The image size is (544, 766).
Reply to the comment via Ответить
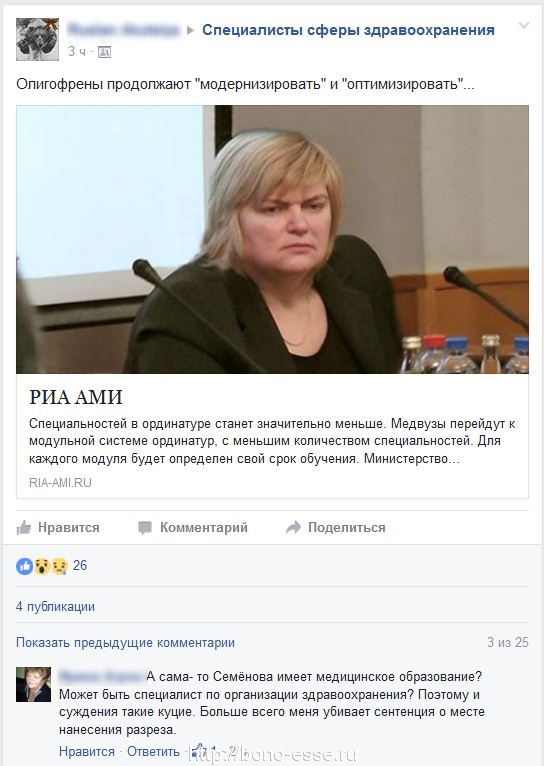(x=153, y=751)
